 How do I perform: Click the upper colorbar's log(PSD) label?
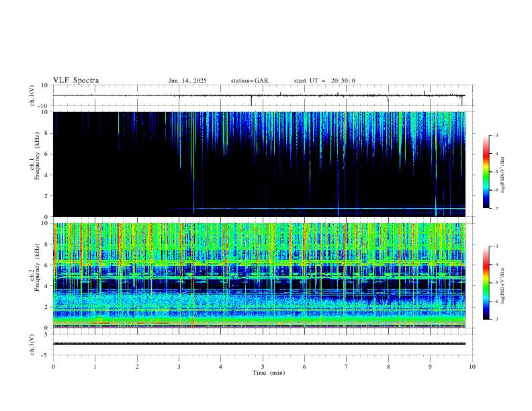tap(503, 175)
